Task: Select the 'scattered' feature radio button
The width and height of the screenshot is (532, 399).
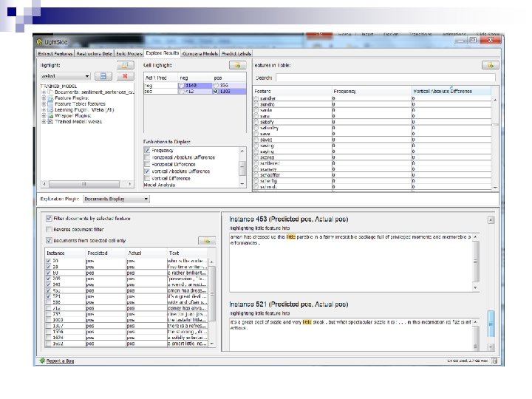Action: (x=256, y=163)
